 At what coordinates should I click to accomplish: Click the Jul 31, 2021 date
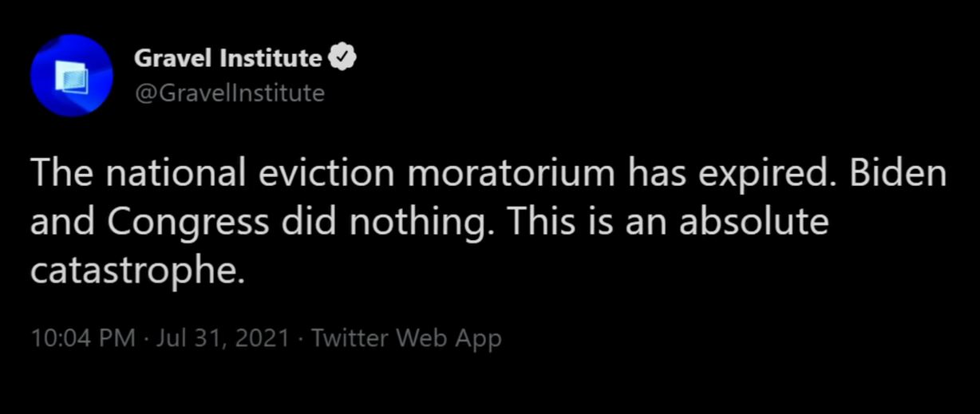point(223,338)
